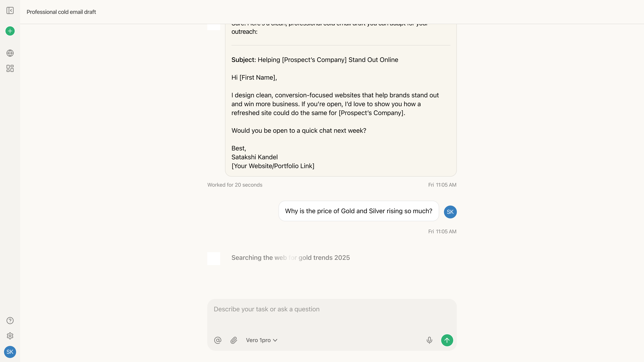Send message with green arrow button
This screenshot has width=644, height=362.
[447, 340]
